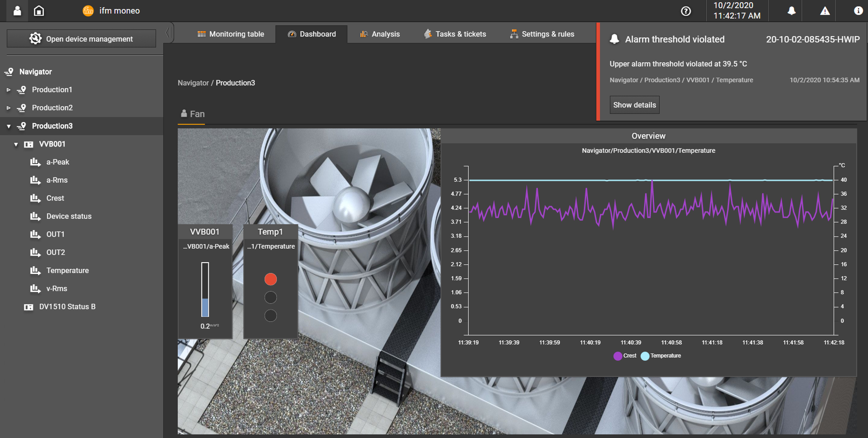
Task: Click the Device status chart icon
Action: point(36,216)
